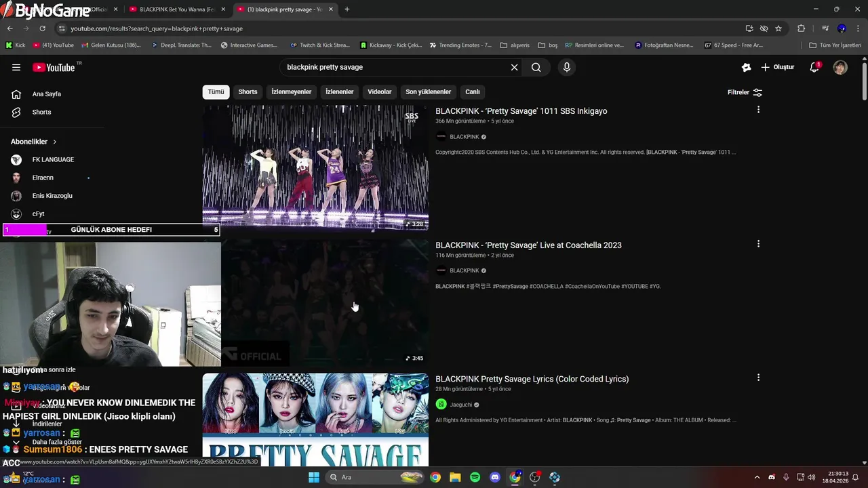Viewport: 868px width, 488px height.
Task: Select the Canlı filter chip
Action: [x=473, y=91]
